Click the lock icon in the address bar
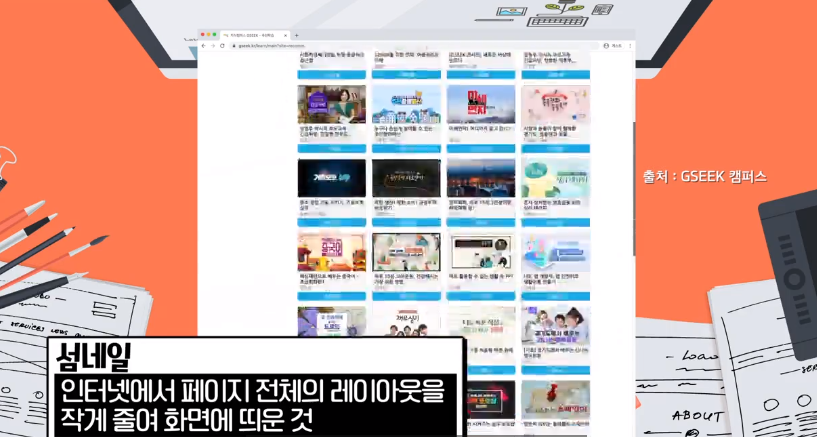Image resolution: width=817 pixels, height=437 pixels. (234, 46)
